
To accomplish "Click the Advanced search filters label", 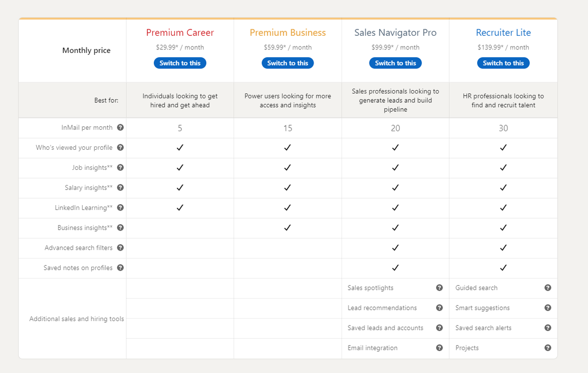I will click(x=78, y=248).
